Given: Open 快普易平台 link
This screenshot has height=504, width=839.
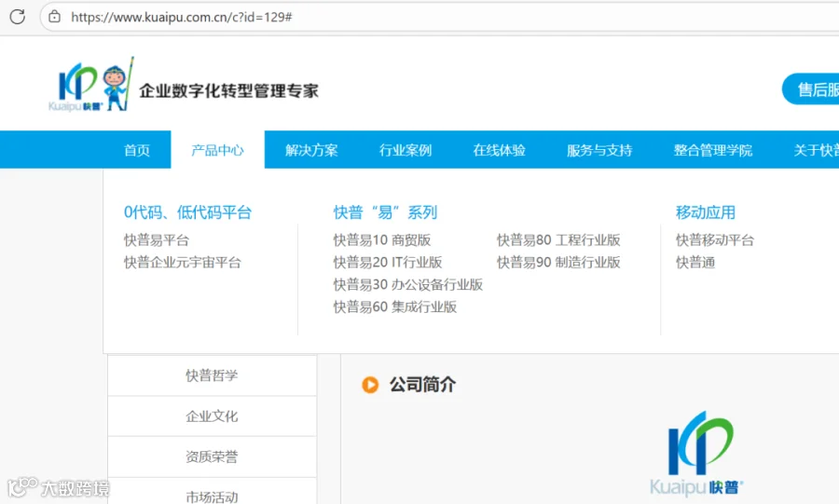Looking at the screenshot, I should pos(157,240).
